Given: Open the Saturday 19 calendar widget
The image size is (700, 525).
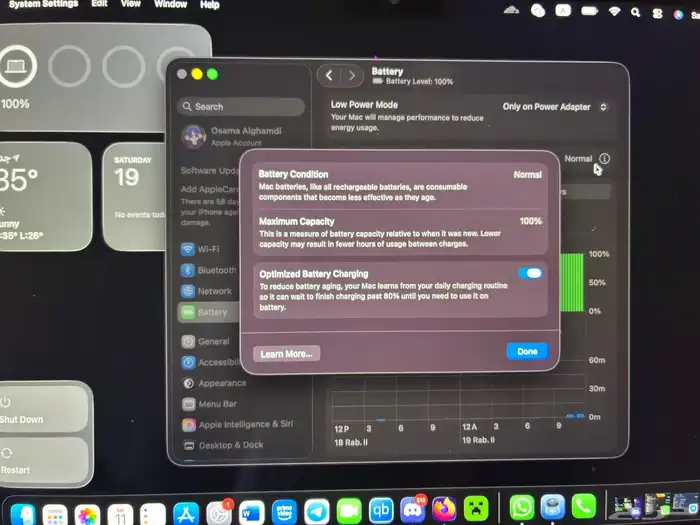Looking at the screenshot, I should (134, 196).
